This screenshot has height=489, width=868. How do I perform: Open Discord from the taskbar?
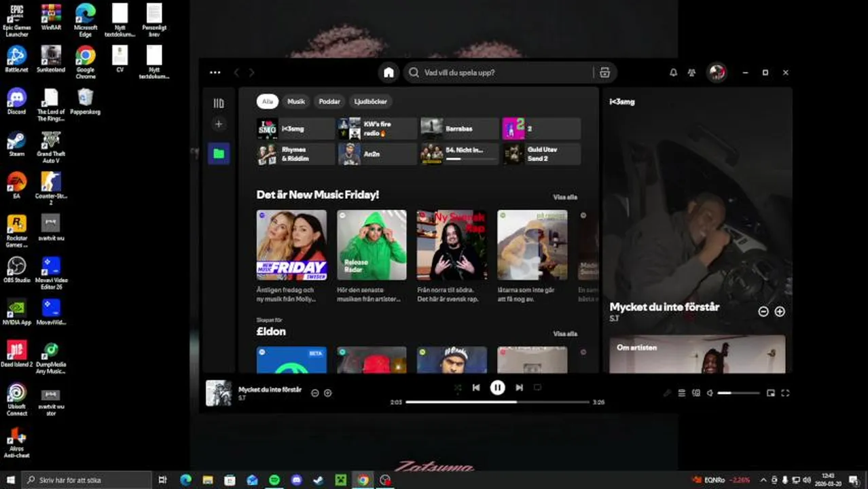tap(296, 480)
